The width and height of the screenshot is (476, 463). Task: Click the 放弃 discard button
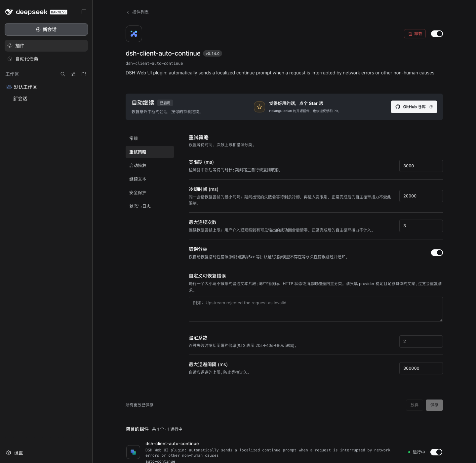point(415,405)
